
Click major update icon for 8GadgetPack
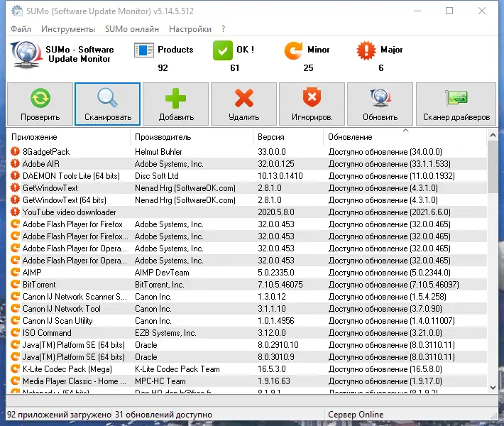tap(15, 151)
